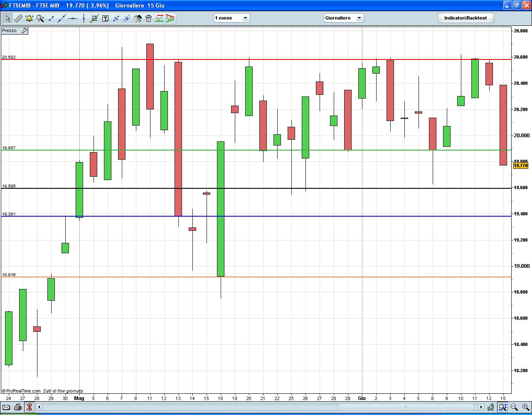The width and height of the screenshot is (532, 415).
Task: Click the zoom out magnifier icon
Action: pyautogui.click(x=514, y=407)
